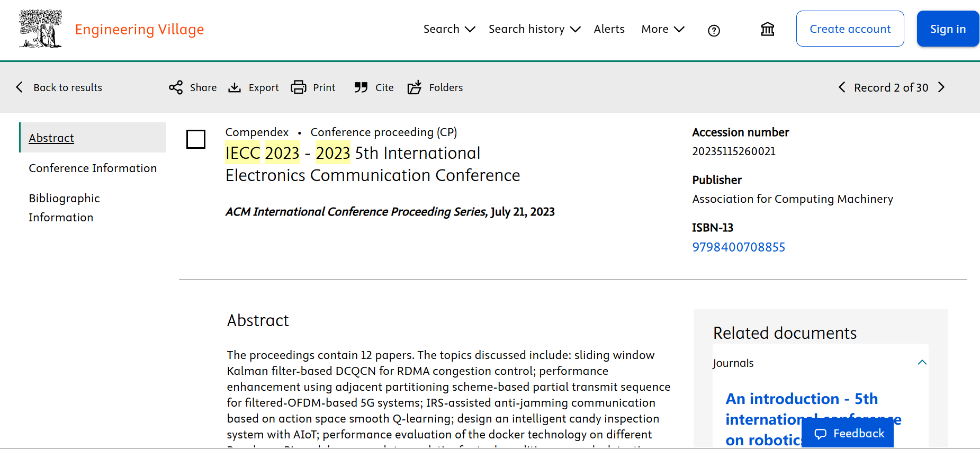Click the Create account button

850,29
